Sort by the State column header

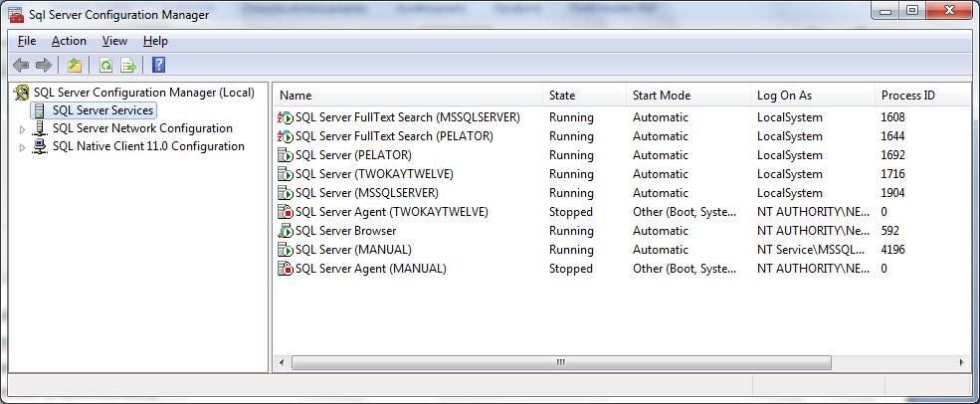click(584, 96)
